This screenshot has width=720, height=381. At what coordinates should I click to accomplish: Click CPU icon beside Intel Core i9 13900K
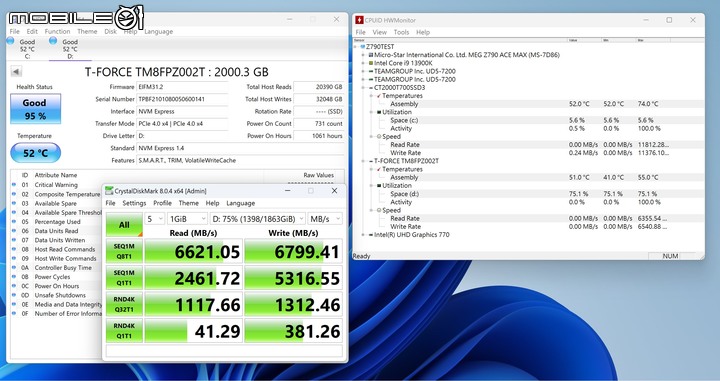pyautogui.click(x=371, y=63)
